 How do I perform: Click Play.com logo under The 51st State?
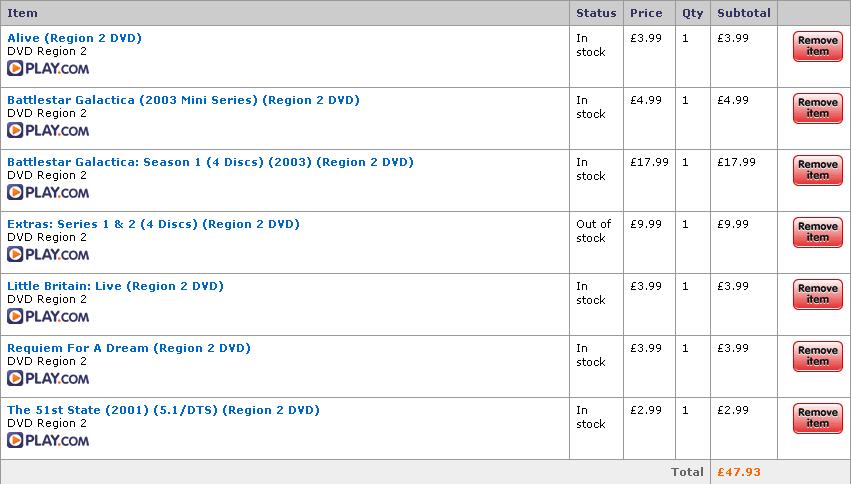(x=48, y=440)
